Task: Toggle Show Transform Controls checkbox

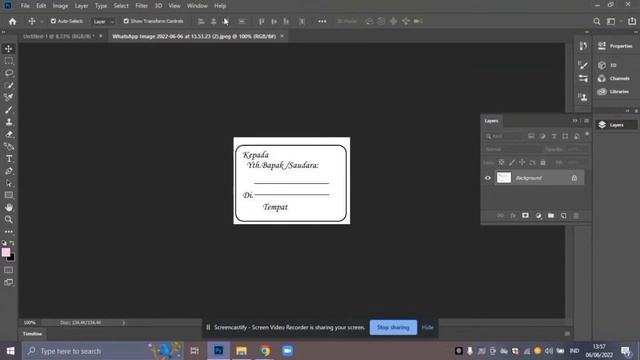Action: [x=126, y=21]
